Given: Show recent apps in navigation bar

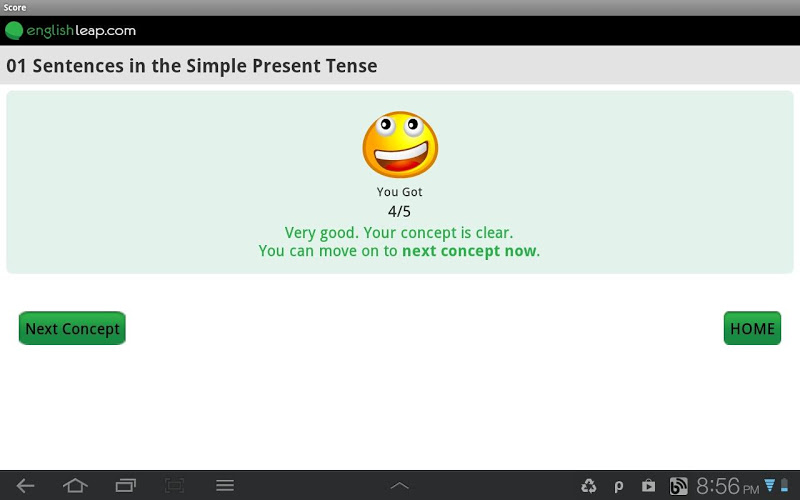Looking at the screenshot, I should coord(126,485).
